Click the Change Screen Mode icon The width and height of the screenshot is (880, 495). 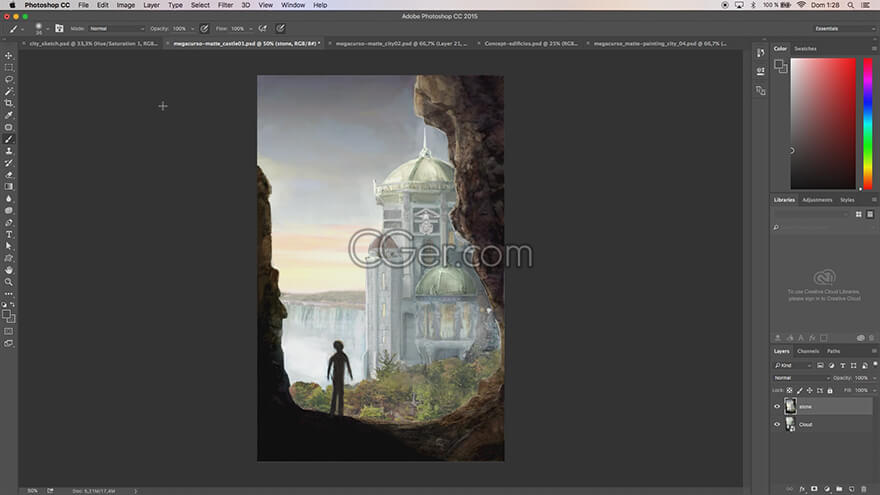(8, 343)
